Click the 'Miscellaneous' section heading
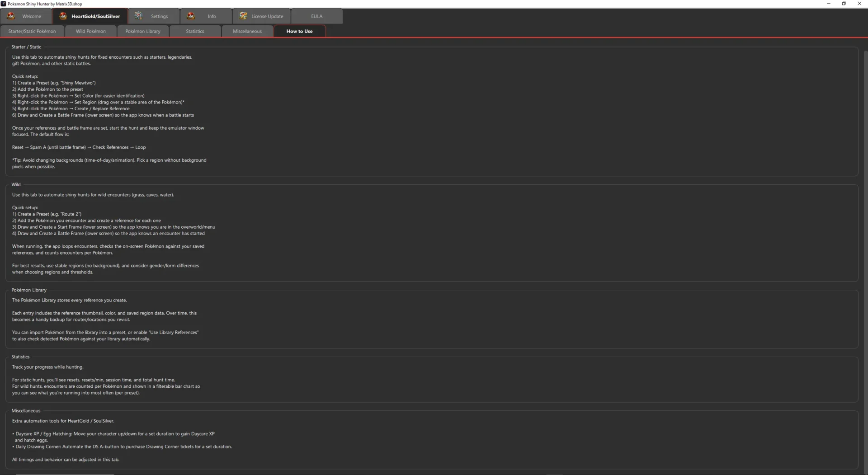This screenshot has height=475, width=868. (26, 411)
